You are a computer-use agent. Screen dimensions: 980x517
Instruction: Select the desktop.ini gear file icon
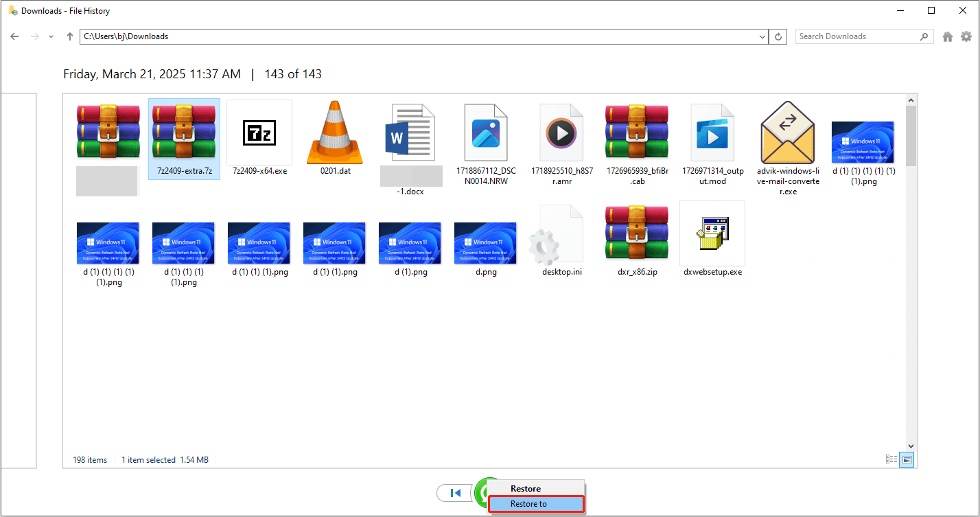pos(560,233)
